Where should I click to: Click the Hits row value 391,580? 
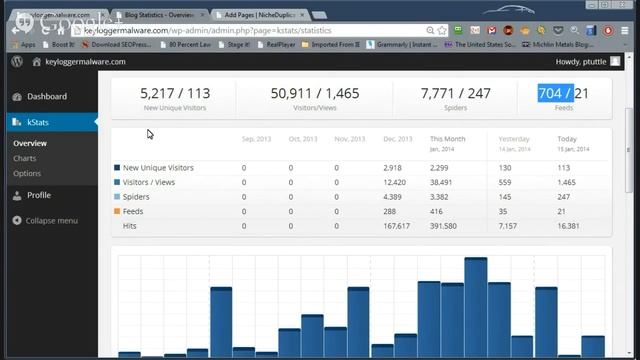pyautogui.click(x=443, y=226)
